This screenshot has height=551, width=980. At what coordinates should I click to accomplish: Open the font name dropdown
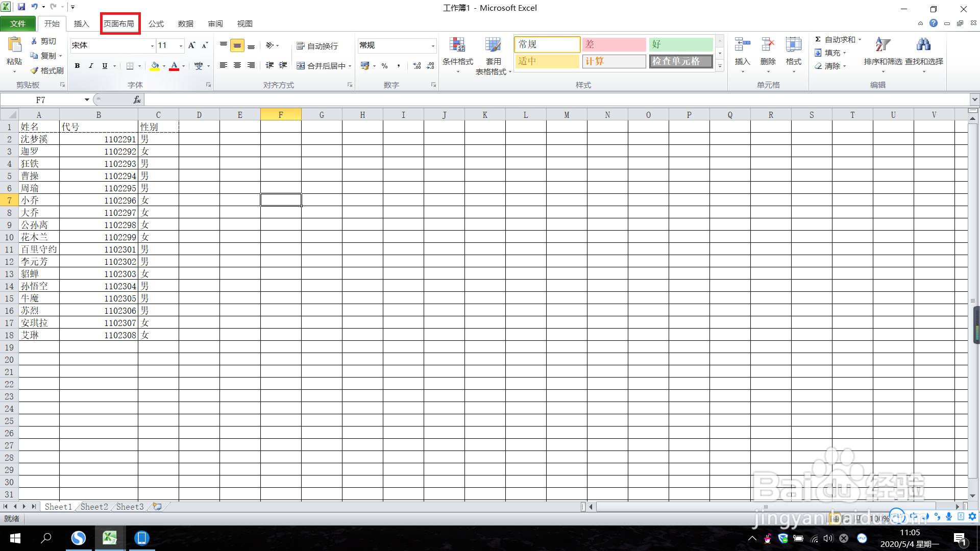(152, 46)
